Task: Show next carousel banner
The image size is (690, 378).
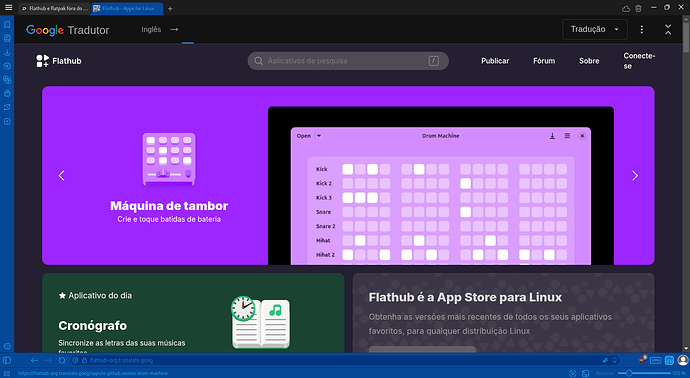Action: pyautogui.click(x=635, y=176)
